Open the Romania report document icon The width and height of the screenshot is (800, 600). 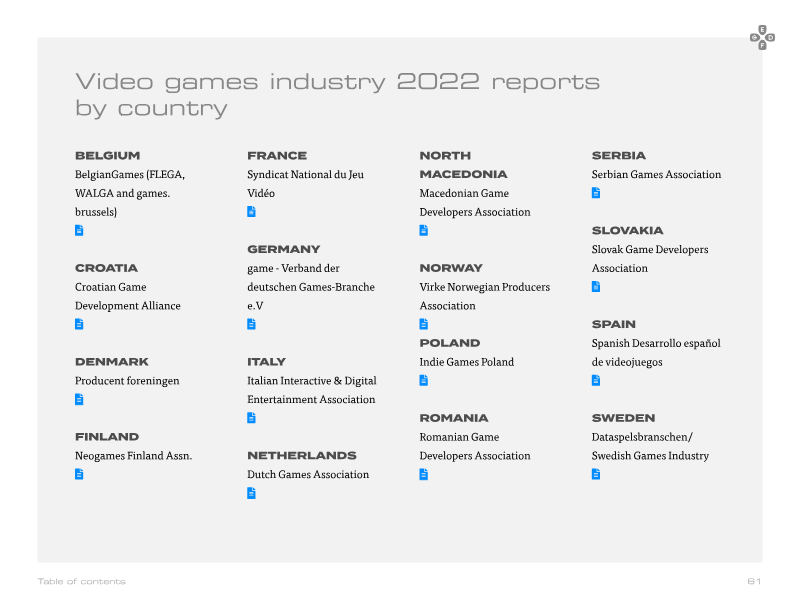pos(423,474)
